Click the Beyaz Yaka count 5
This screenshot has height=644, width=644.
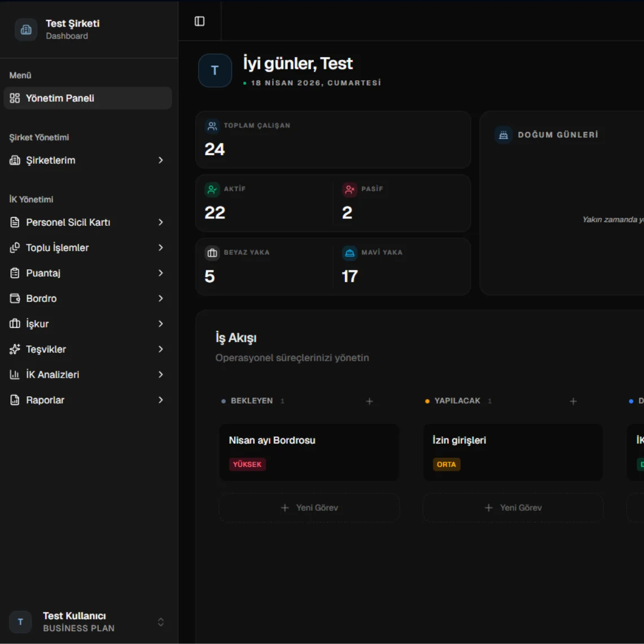pos(210,277)
